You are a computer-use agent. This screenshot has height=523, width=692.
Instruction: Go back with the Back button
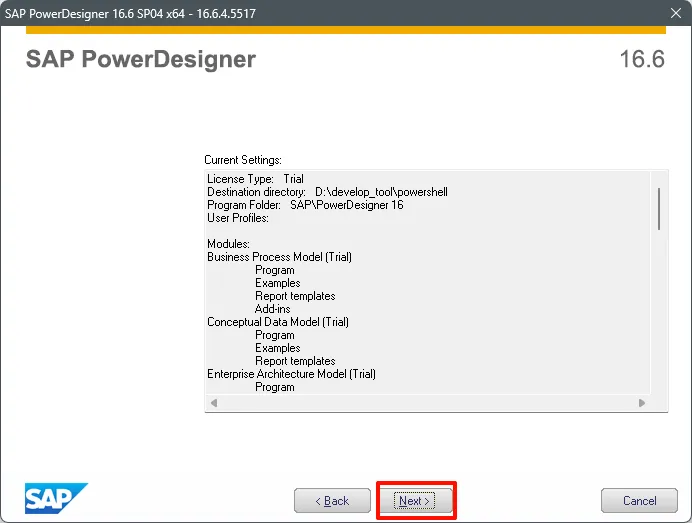coord(332,500)
